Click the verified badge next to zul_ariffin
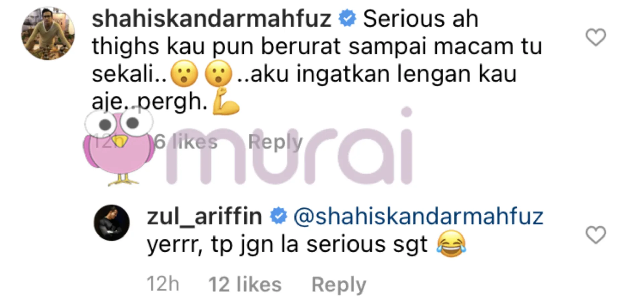The width and height of the screenshot is (644, 300). [x=279, y=216]
